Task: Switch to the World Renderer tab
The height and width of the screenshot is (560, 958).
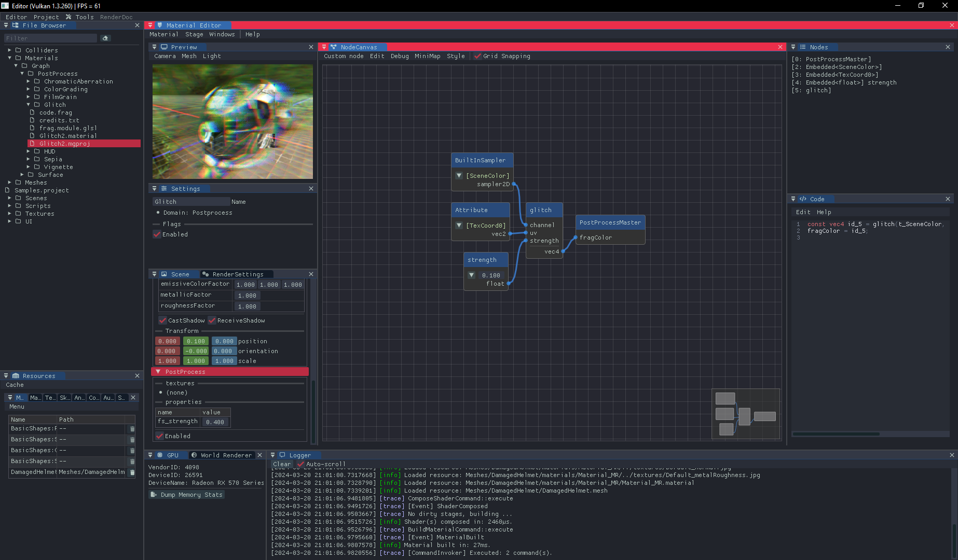Action: pos(222,455)
